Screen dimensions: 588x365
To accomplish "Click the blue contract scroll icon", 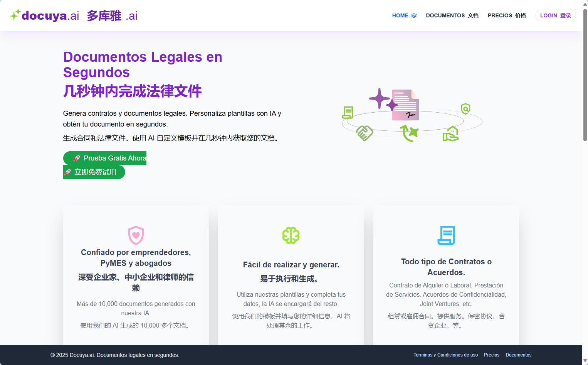I will click(x=446, y=235).
